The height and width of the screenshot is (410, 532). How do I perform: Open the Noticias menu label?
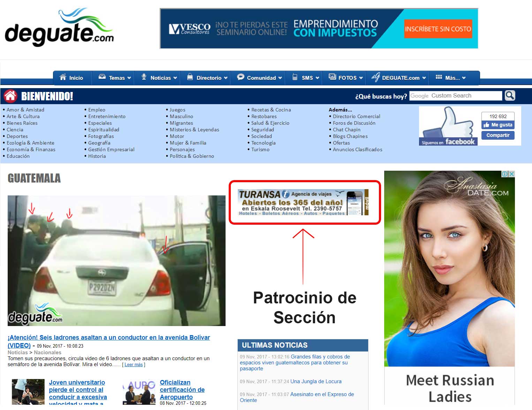pyautogui.click(x=161, y=78)
